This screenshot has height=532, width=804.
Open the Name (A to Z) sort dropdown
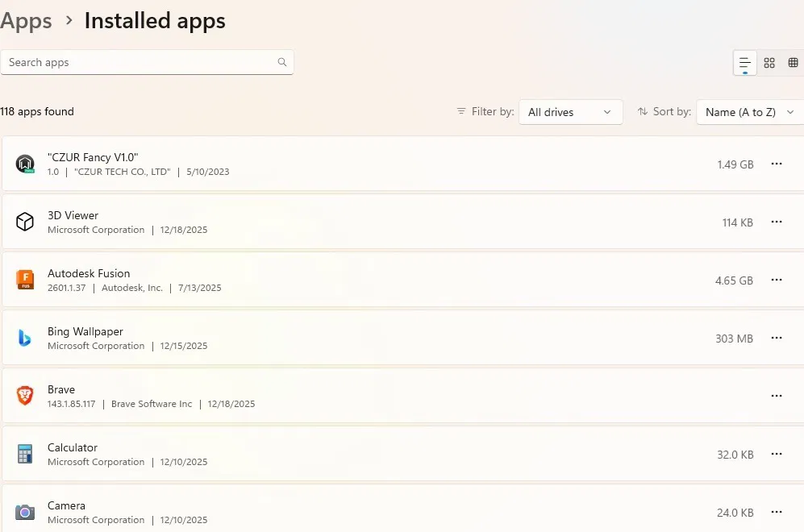[749, 112]
